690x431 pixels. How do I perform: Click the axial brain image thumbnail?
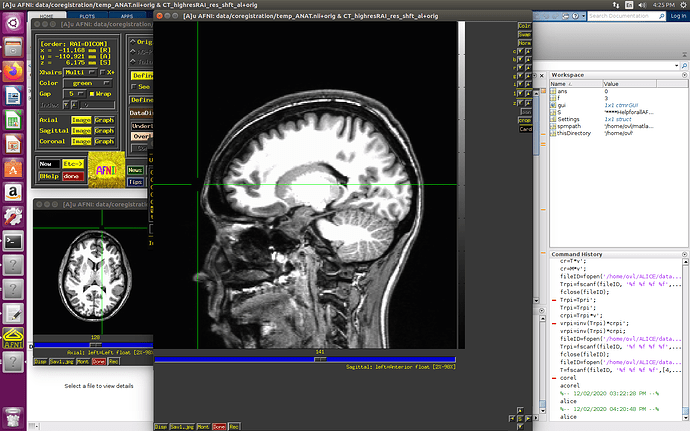pyautogui.click(x=95, y=276)
